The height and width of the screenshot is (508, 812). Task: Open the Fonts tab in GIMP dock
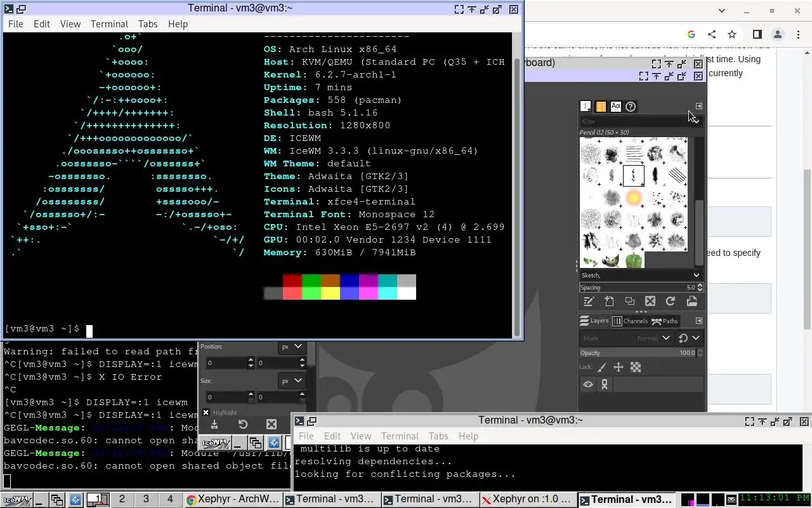pos(615,107)
